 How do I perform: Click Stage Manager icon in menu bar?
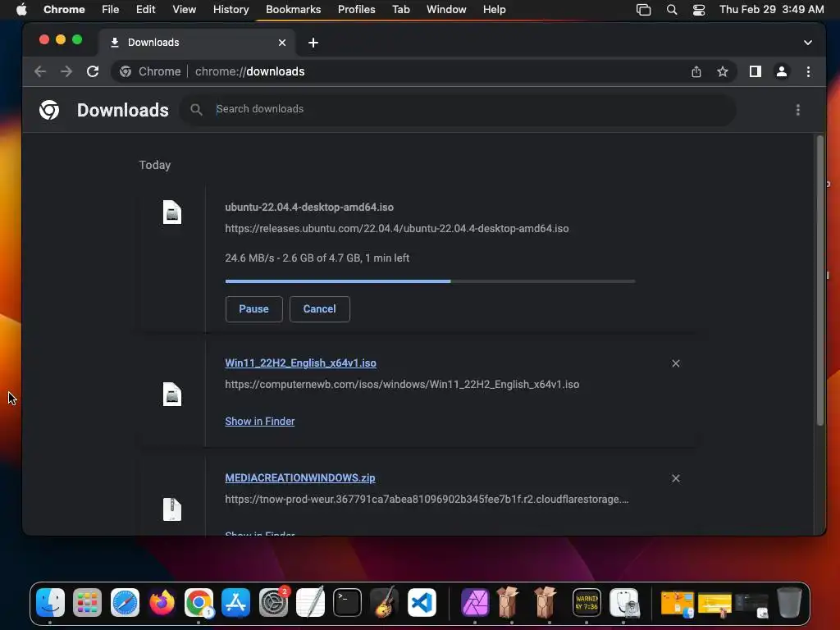[643, 10]
